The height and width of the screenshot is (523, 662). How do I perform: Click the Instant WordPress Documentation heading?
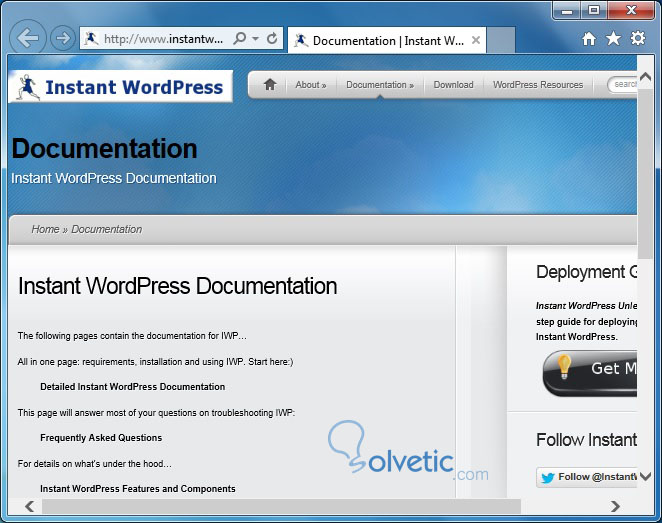[x=177, y=286]
